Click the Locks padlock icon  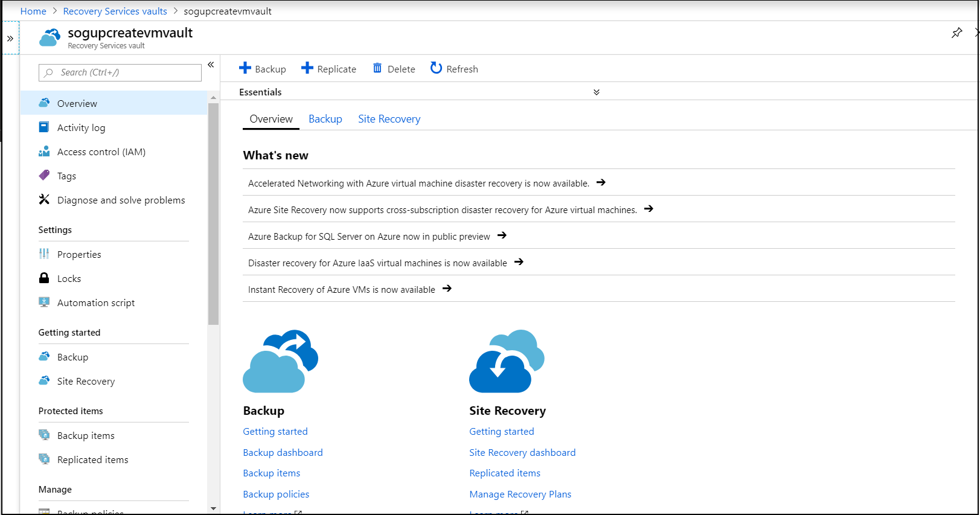[44, 278]
